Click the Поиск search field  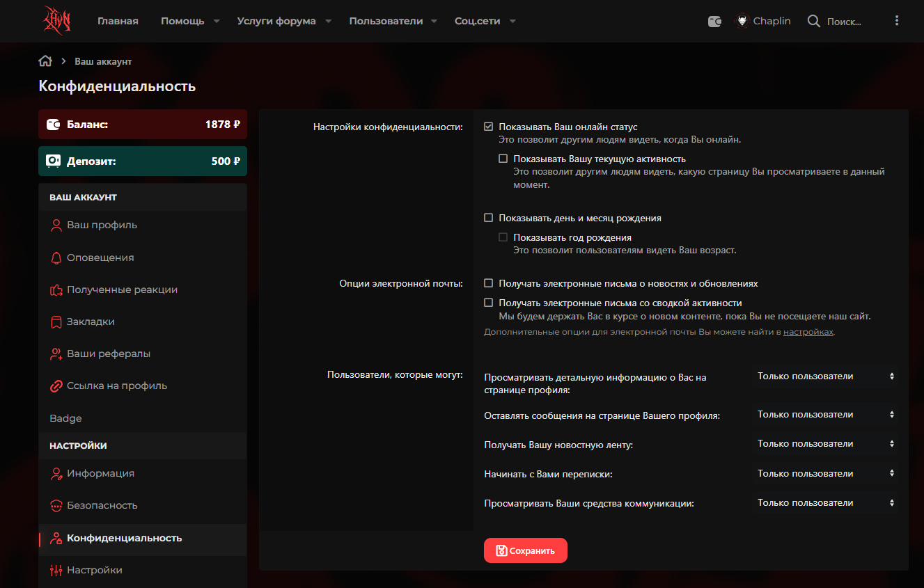pyautogui.click(x=844, y=22)
